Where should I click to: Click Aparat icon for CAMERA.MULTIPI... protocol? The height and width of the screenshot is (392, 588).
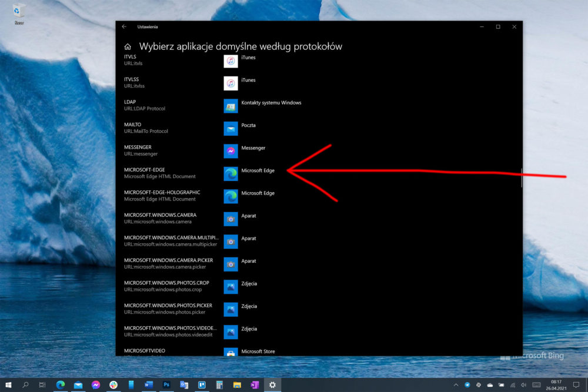click(x=230, y=242)
